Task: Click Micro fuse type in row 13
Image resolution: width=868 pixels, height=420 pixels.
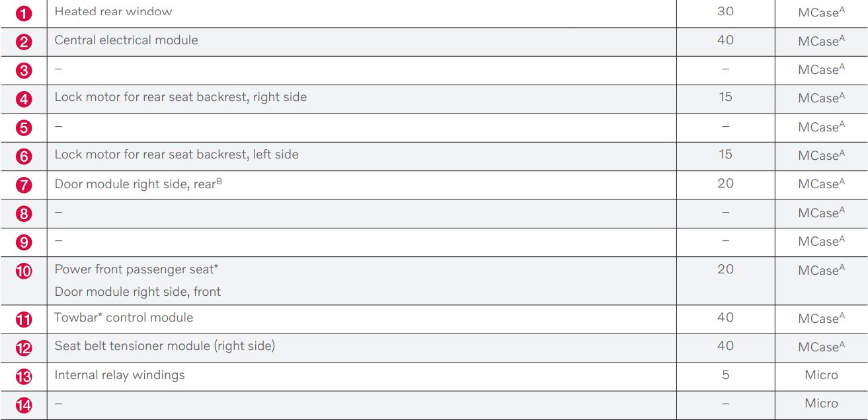Action: coord(821,375)
